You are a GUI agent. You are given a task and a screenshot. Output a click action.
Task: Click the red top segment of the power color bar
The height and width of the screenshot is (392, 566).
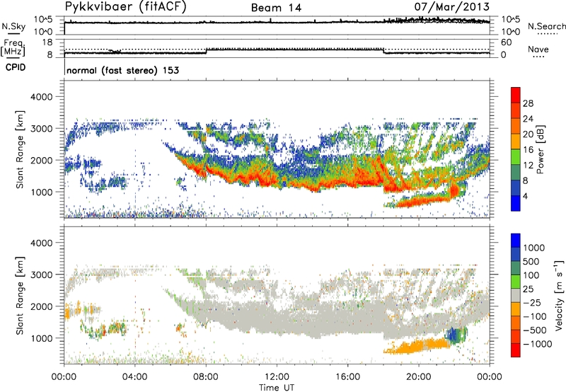pyautogui.click(x=516, y=95)
